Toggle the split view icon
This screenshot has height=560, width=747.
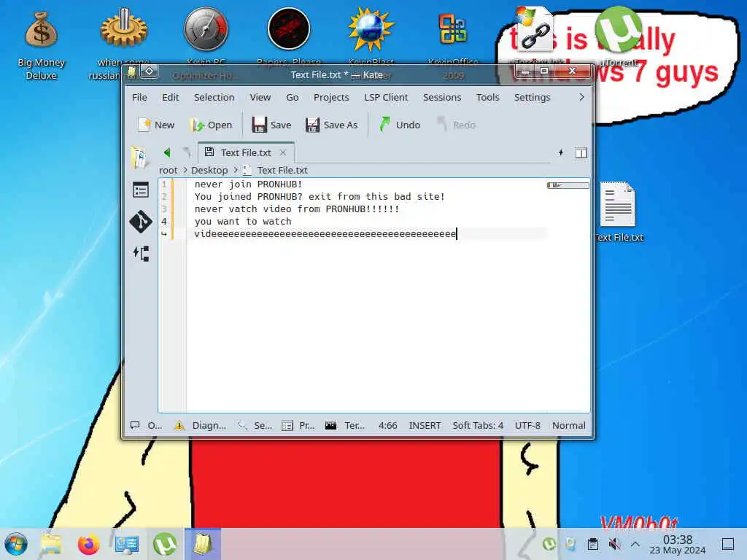[x=581, y=152]
